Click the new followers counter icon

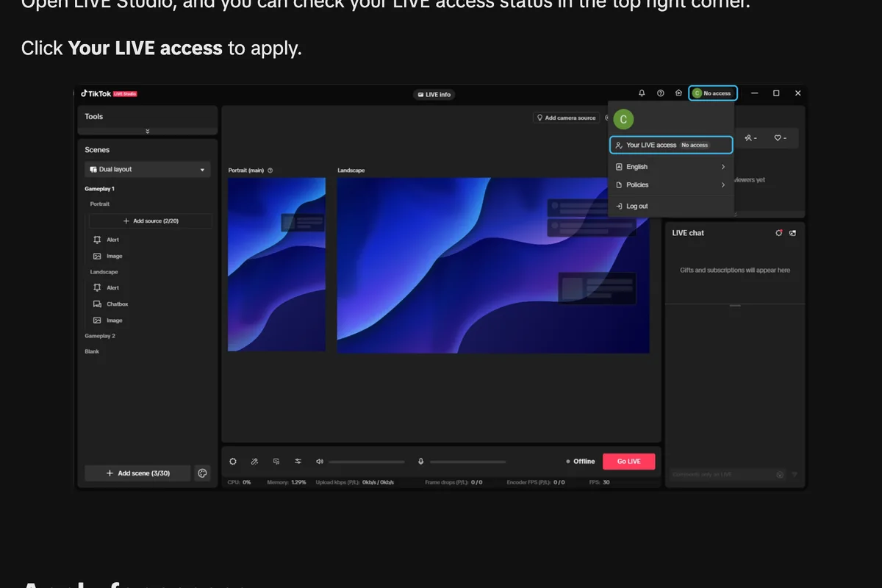750,138
